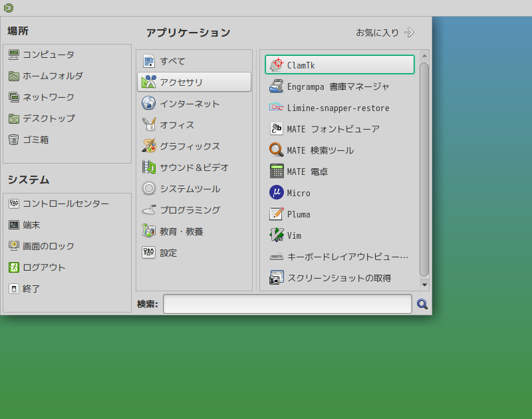This screenshot has height=419, width=532.
Task: Switch to the グラフィックス category
Action: point(193,146)
